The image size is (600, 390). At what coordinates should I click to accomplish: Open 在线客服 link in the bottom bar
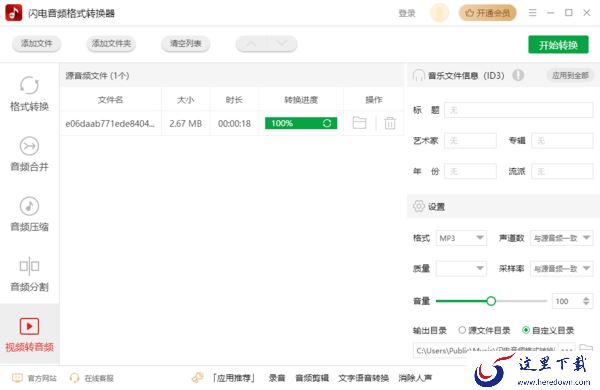[x=99, y=379]
